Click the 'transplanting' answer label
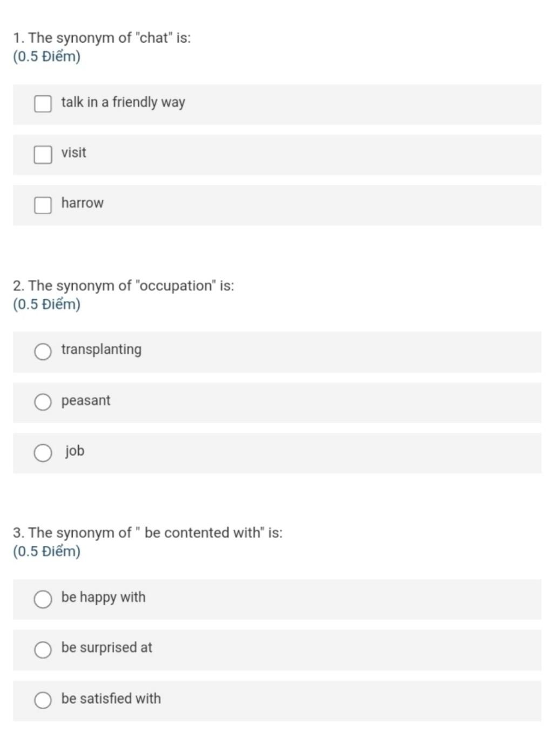553x756 pixels. point(101,350)
